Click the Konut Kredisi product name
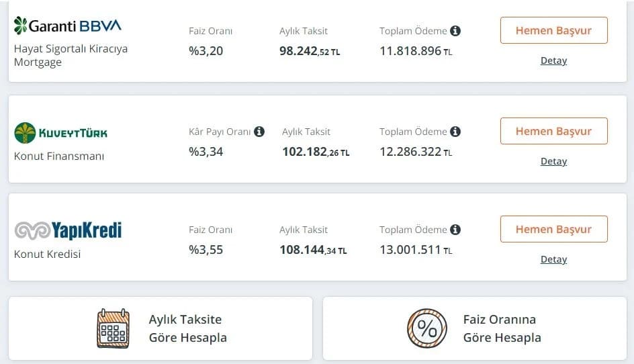 pos(47,255)
